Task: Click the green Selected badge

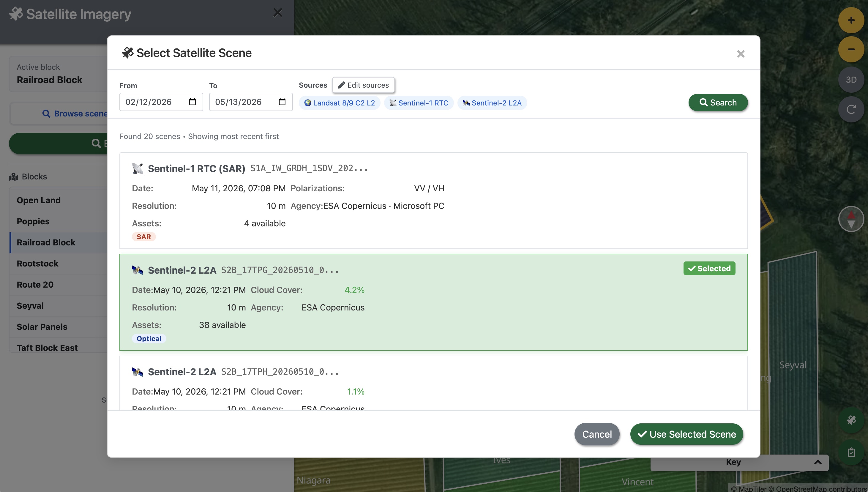Action: click(x=709, y=268)
